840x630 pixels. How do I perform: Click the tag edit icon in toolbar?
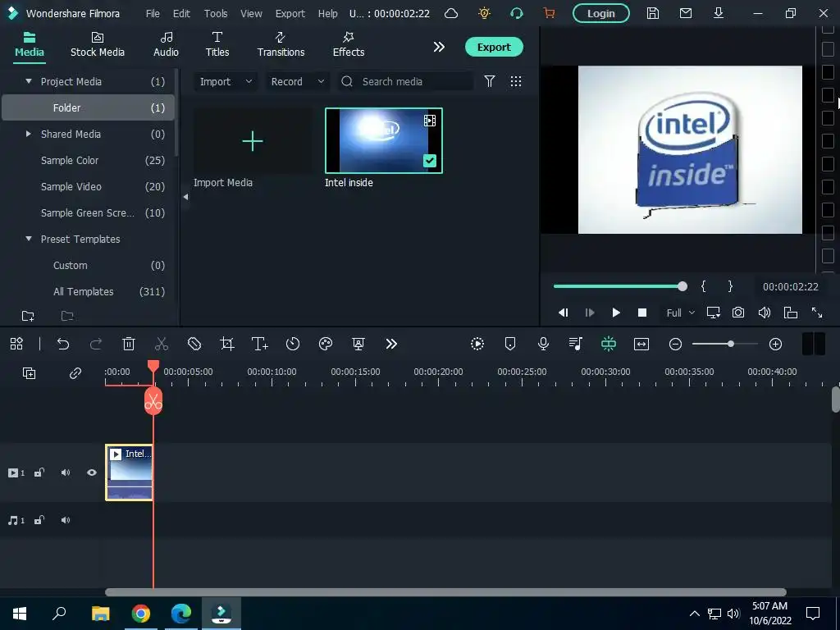coord(194,344)
